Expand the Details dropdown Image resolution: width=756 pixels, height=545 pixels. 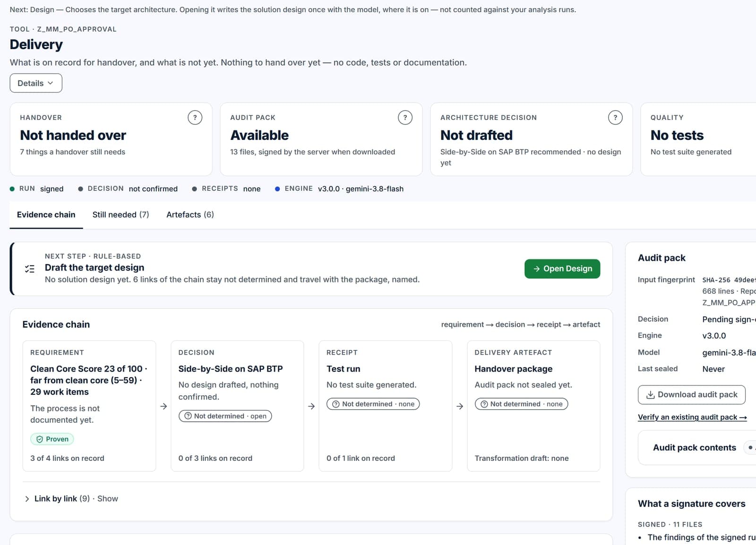point(36,83)
